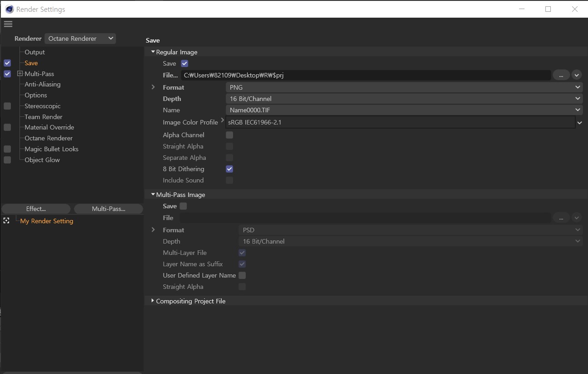Viewport: 588px width, 374px height.
Task: Expand the Compositing Project File section
Action: coord(153,301)
